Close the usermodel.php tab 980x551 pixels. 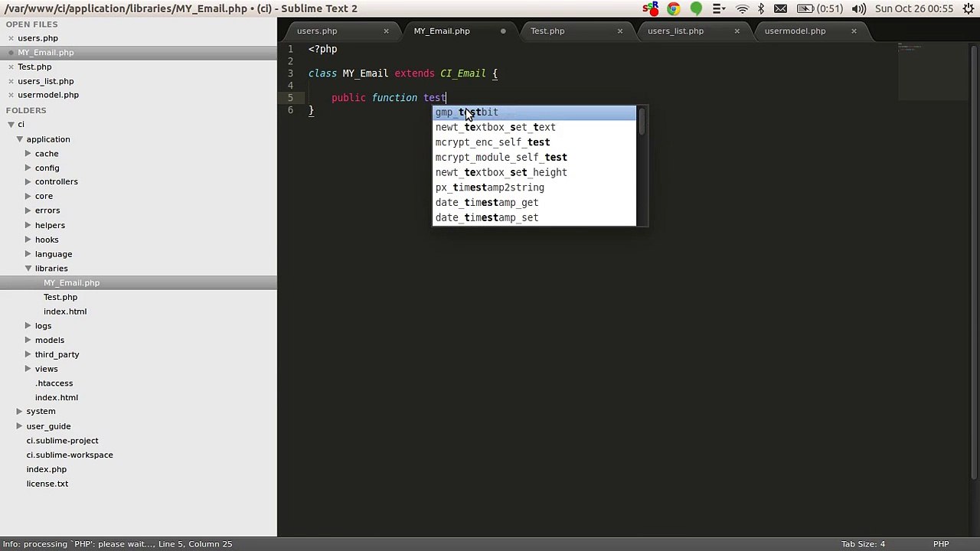854,31
